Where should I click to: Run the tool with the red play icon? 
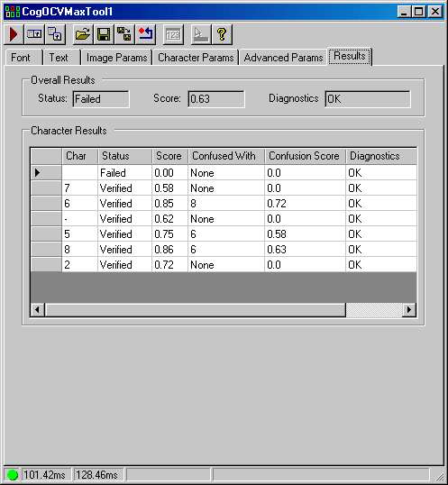point(14,34)
